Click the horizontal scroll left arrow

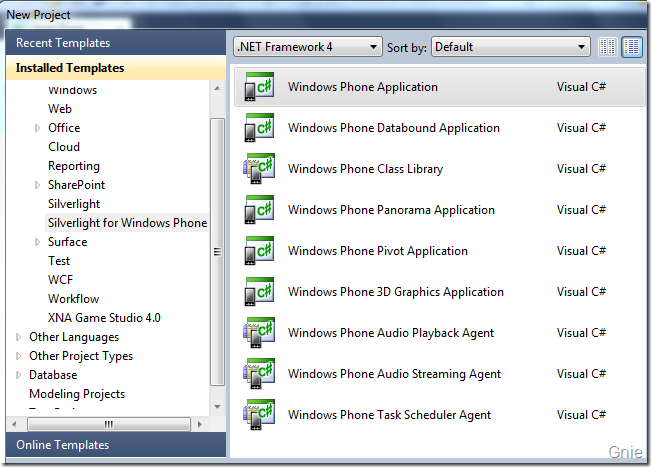click(14, 424)
